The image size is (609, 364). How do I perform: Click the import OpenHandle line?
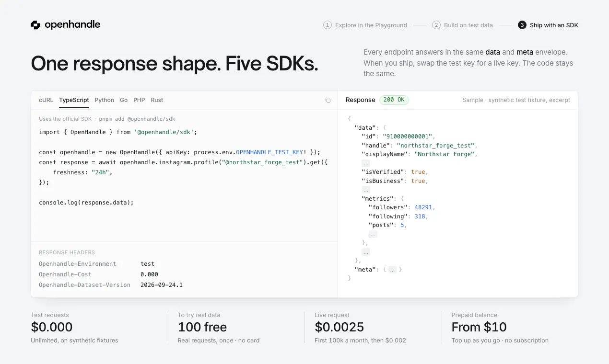118,132
